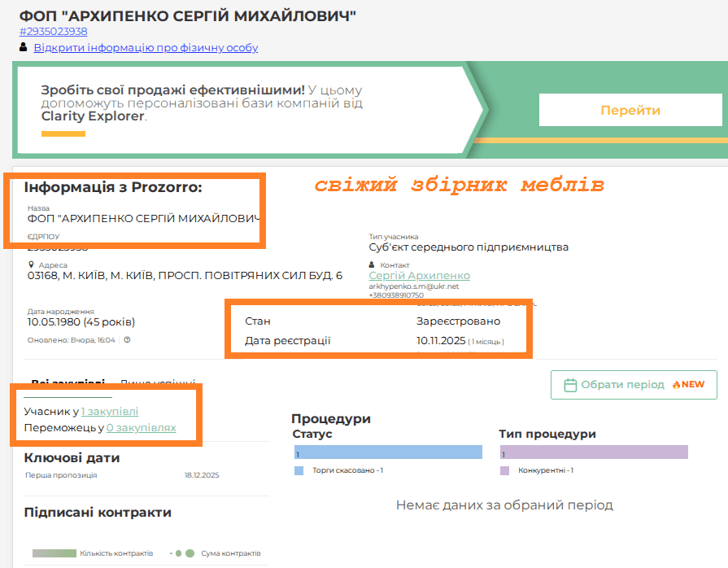Click the person icon beside physical person link

point(24,48)
